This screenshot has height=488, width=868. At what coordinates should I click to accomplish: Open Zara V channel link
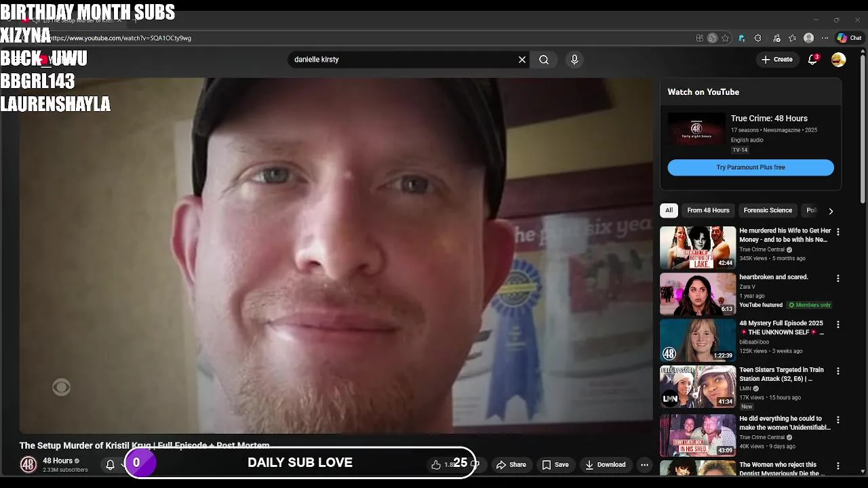pos(747,287)
